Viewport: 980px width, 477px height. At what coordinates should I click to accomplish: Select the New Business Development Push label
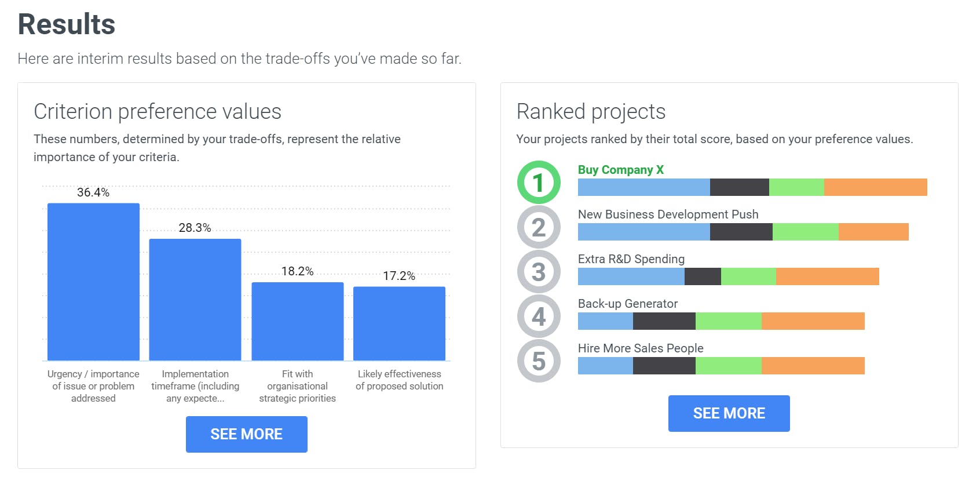click(x=668, y=214)
